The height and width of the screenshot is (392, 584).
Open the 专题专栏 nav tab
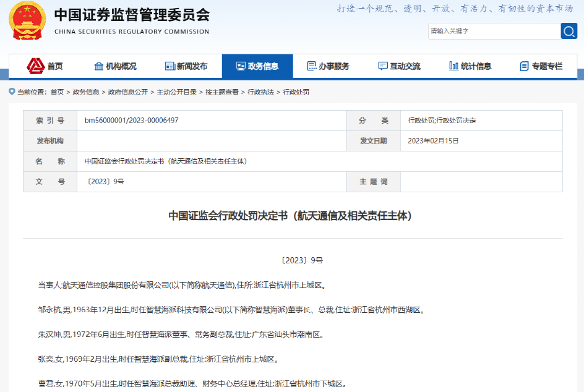coord(541,66)
